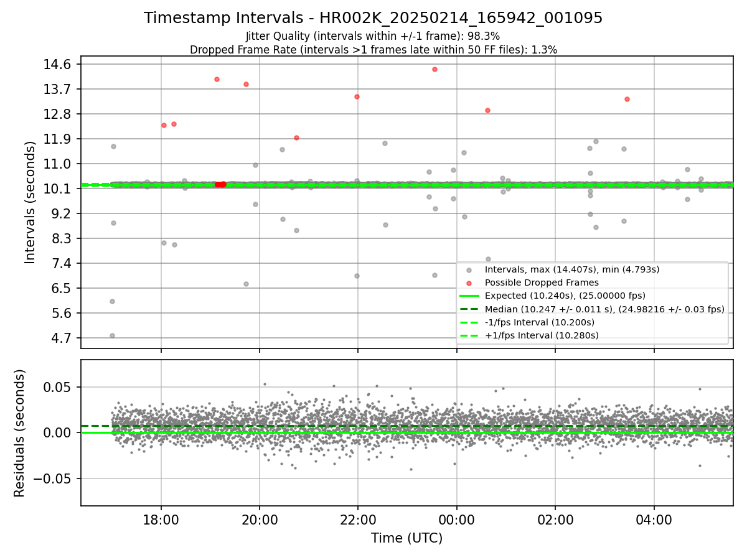Click the 0.05 residuals tick label
The image size is (747, 560).
tap(58, 387)
